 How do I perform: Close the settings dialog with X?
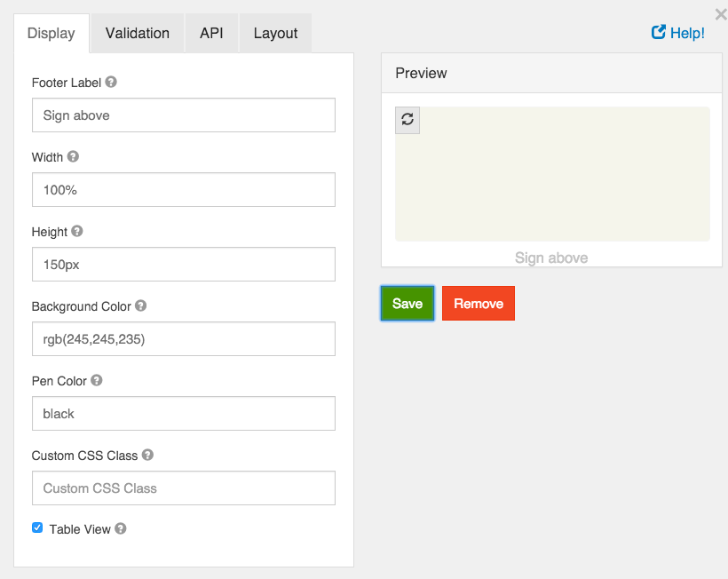(x=721, y=15)
